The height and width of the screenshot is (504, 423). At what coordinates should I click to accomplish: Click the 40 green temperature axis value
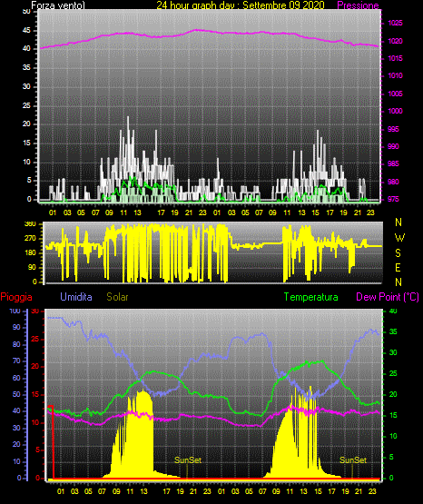pos(393,311)
